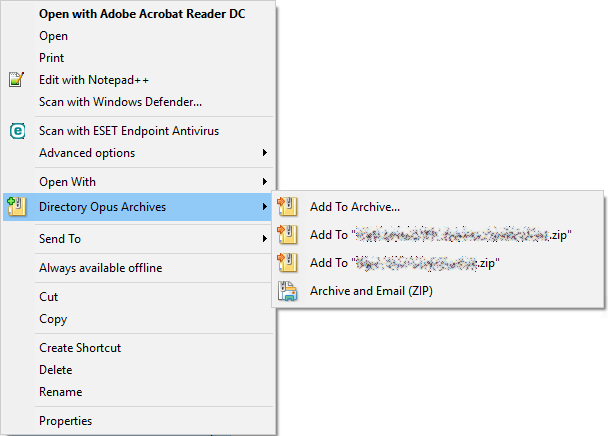Choose Rename in the context menu

pos(60,392)
